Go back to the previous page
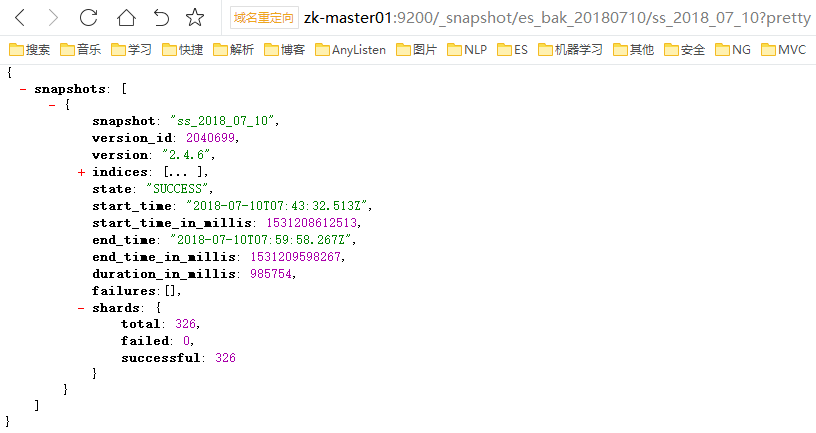The height and width of the screenshot is (433, 816). click(20, 18)
